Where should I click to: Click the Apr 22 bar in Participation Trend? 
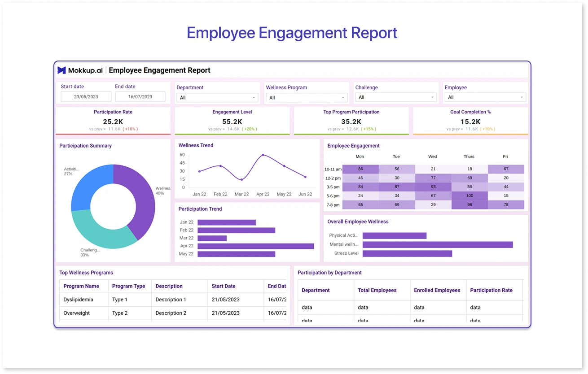tap(256, 246)
